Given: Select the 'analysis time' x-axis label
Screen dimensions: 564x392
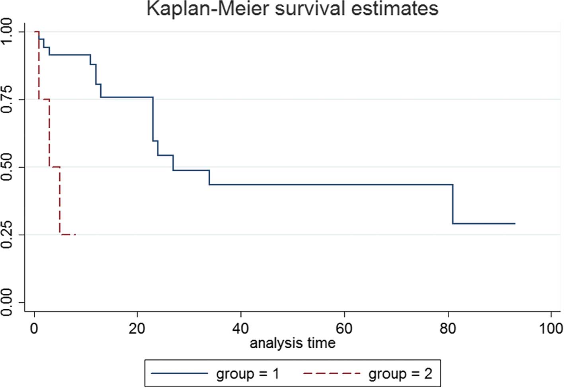Looking at the screenshot, I should tap(293, 343).
